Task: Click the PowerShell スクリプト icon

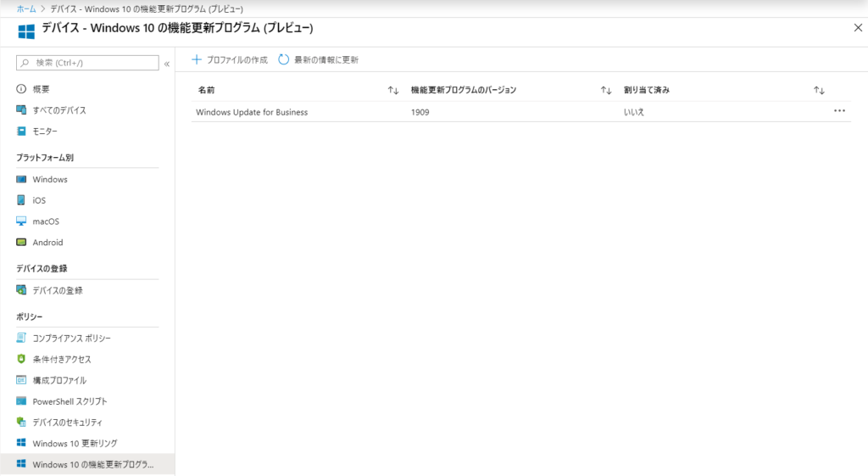Action: pyautogui.click(x=21, y=400)
